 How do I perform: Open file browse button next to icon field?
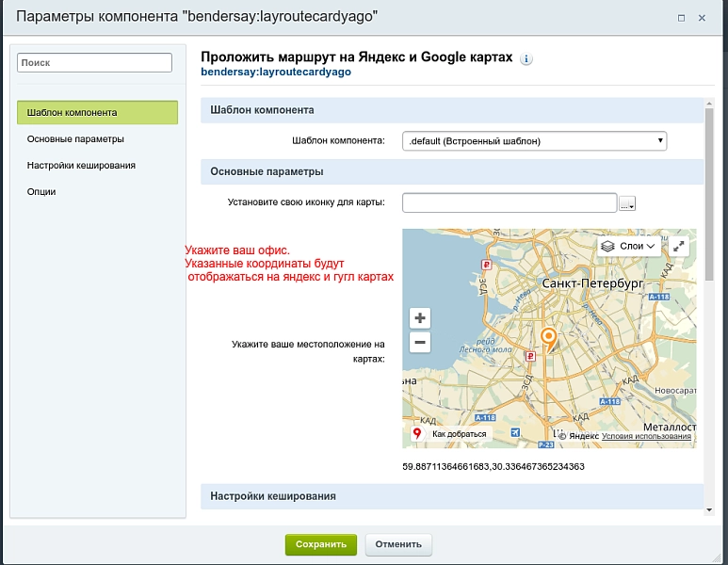627,203
